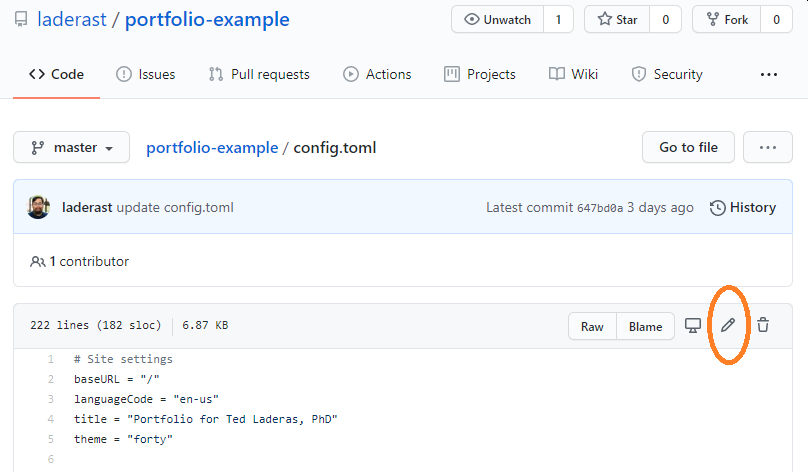Open the Actions tab

377,74
